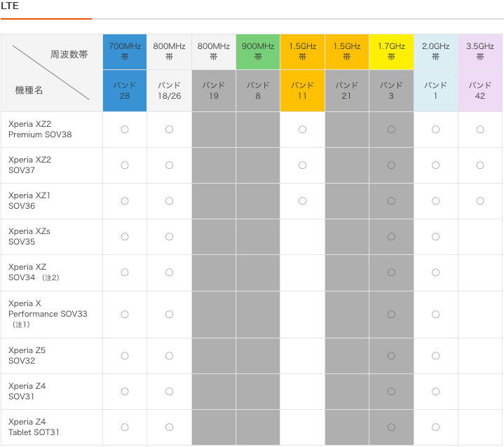The width and height of the screenshot is (504, 447).
Task: Click the バンド 18/26 header cell
Action: point(169,90)
